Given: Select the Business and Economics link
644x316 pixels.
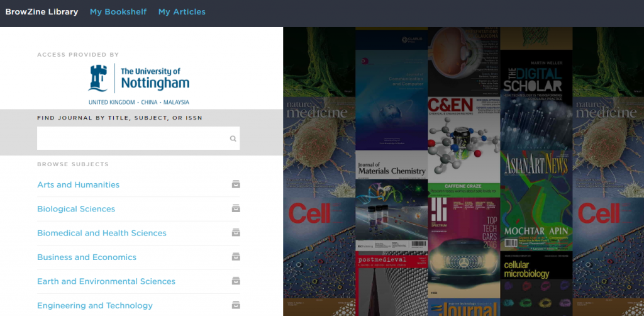Looking at the screenshot, I should [87, 257].
